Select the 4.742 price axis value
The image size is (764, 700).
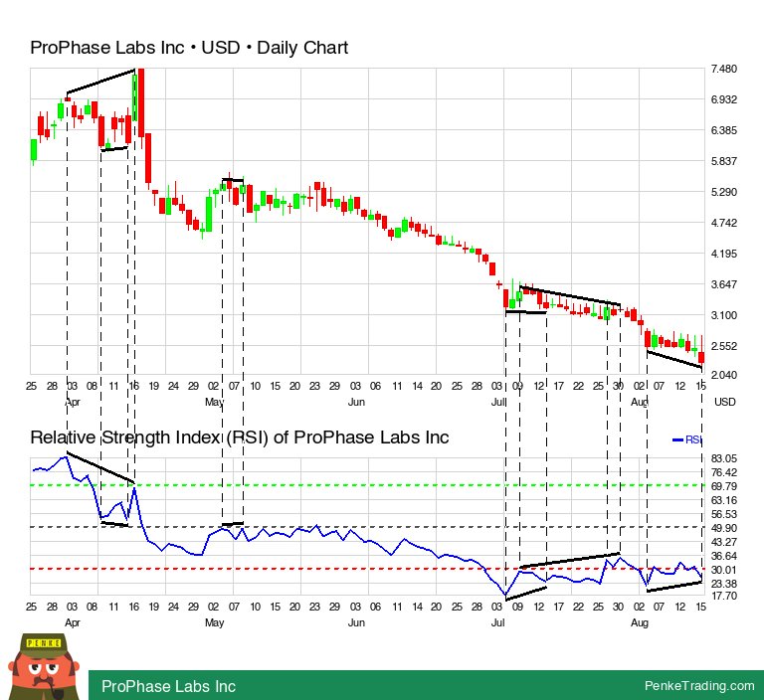tap(723, 223)
